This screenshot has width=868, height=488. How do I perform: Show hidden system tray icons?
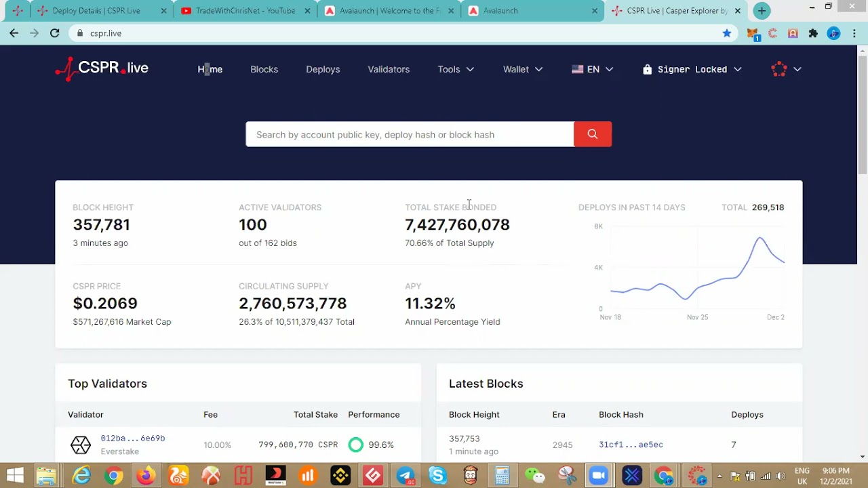point(719,476)
